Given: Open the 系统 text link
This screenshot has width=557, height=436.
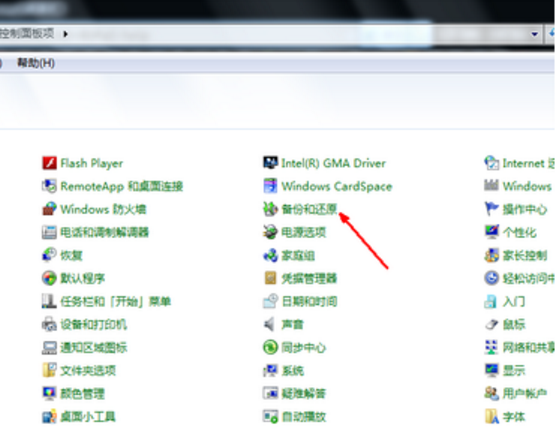Looking at the screenshot, I should (293, 370).
